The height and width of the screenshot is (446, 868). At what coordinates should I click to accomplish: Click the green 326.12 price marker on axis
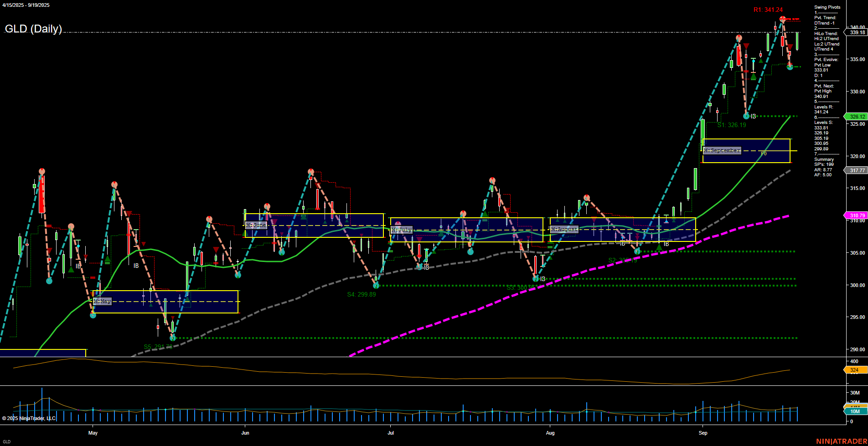click(x=858, y=117)
